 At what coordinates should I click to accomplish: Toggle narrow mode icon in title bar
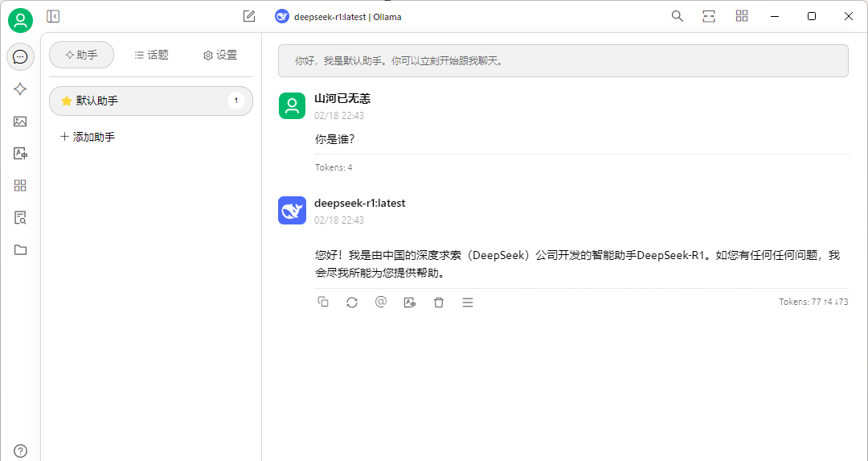pyautogui.click(x=709, y=16)
